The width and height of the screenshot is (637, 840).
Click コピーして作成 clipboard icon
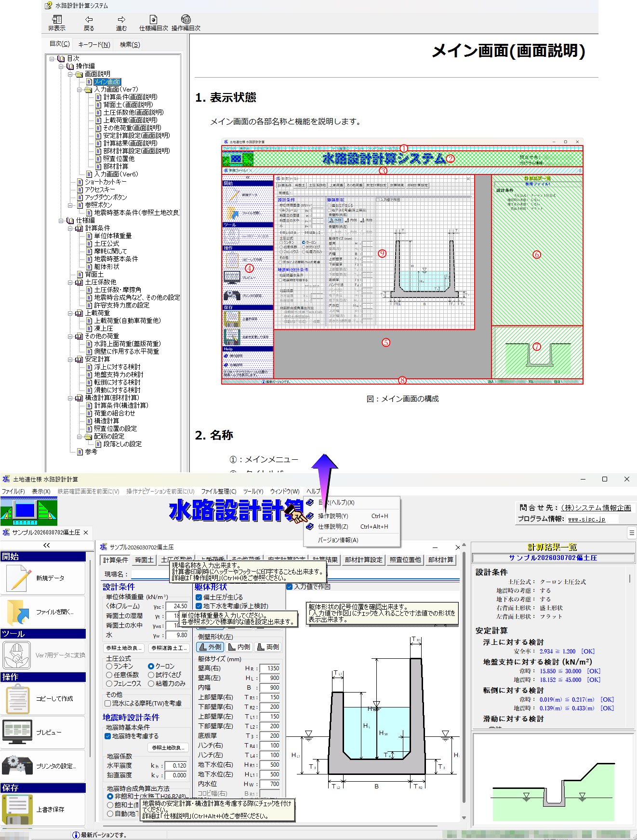tap(17, 698)
